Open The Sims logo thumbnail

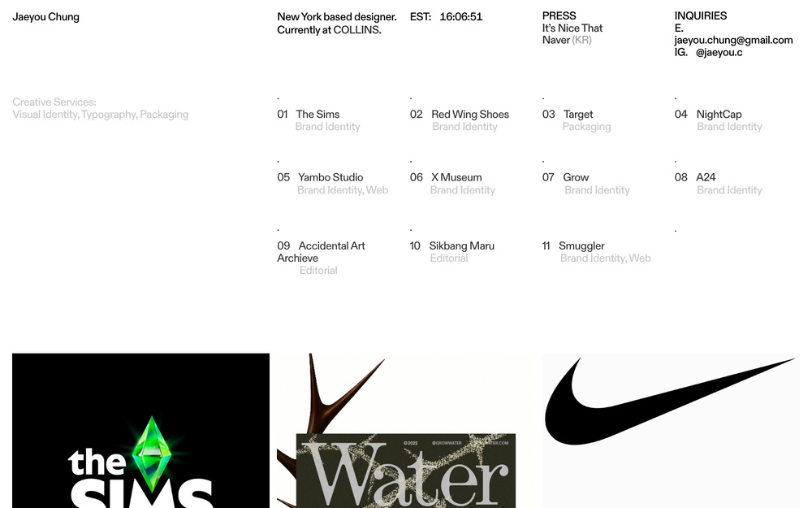pyautogui.click(x=140, y=431)
